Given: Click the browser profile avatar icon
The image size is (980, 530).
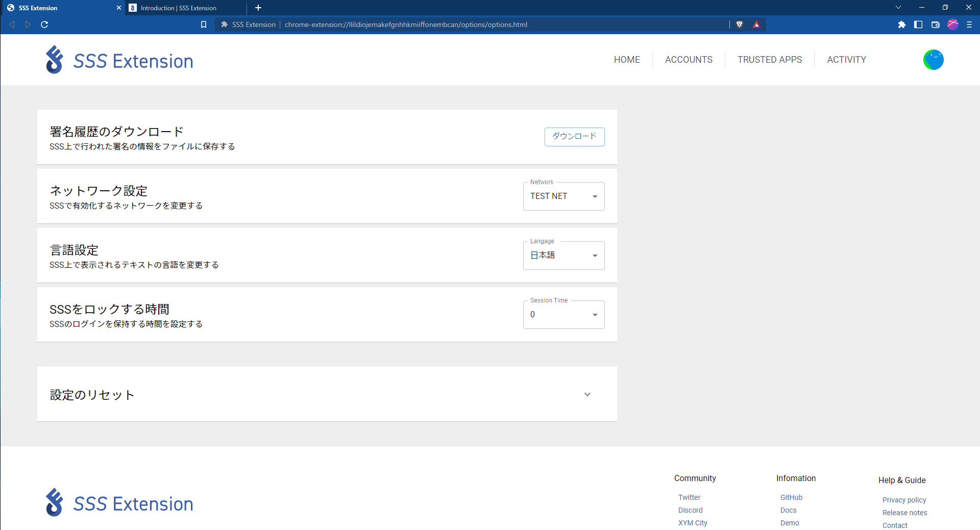Looking at the screenshot, I should (953, 24).
